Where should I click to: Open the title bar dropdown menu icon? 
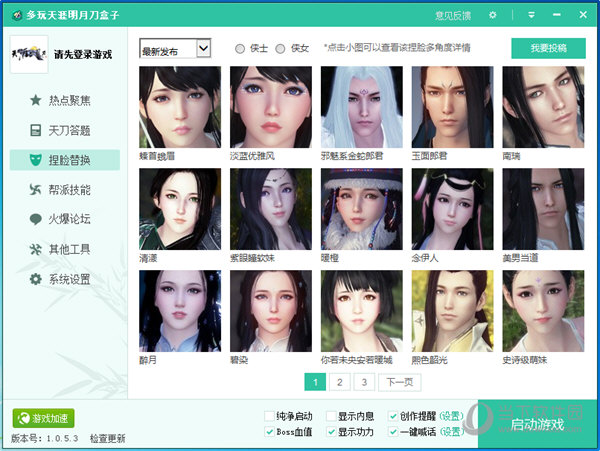[531, 15]
